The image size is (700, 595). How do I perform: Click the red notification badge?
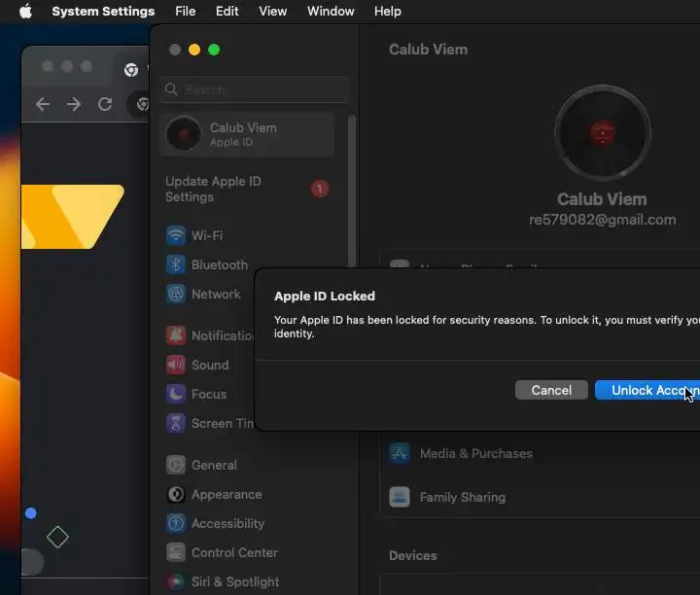[320, 189]
